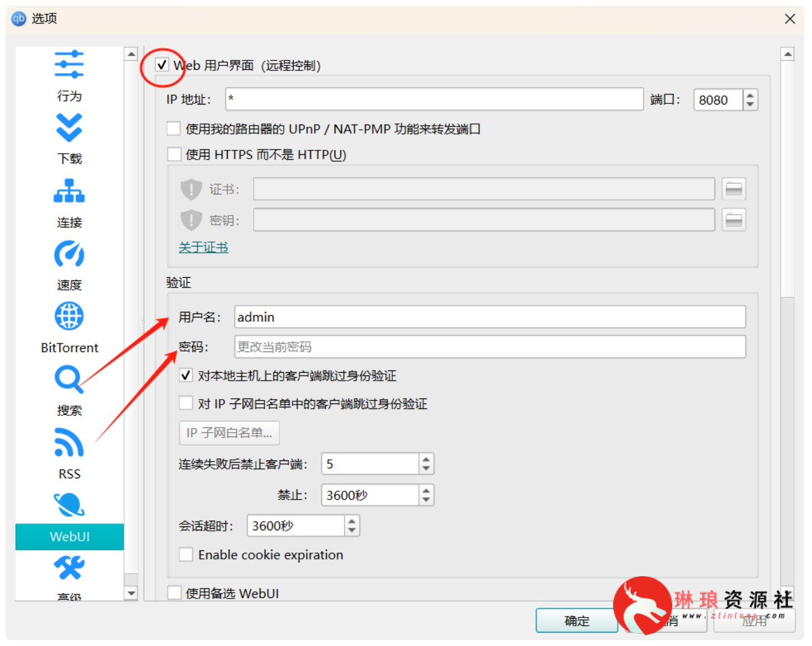Select the BitTorrent category label
The width and height of the screenshot is (812, 646).
(x=69, y=348)
